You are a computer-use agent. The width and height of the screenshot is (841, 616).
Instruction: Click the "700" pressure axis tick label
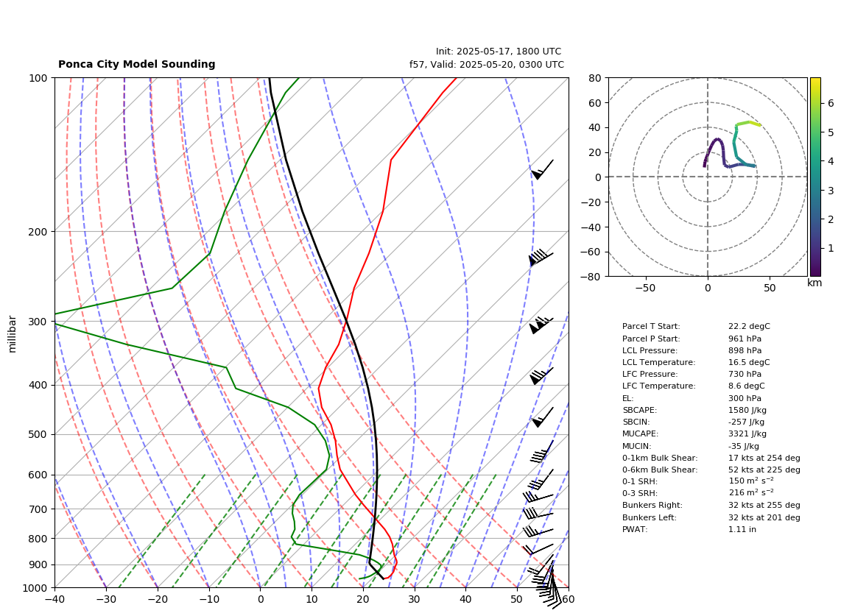39,509
